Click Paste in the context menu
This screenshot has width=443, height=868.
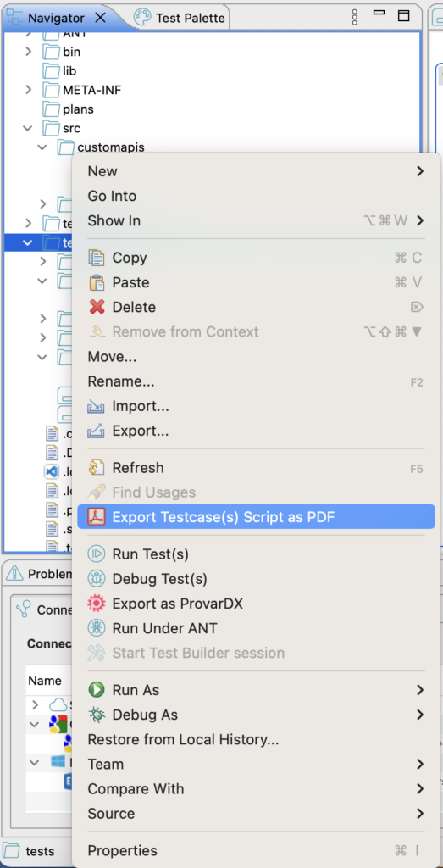coord(256,282)
